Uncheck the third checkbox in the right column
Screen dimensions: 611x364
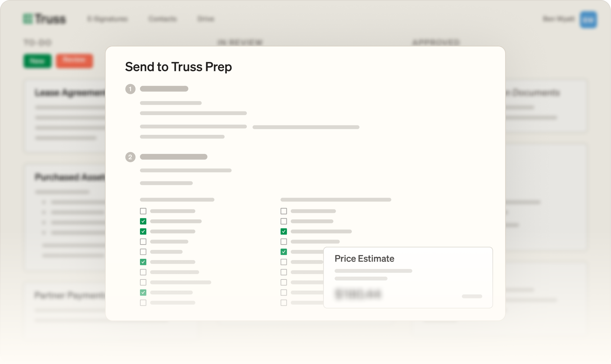(284, 231)
